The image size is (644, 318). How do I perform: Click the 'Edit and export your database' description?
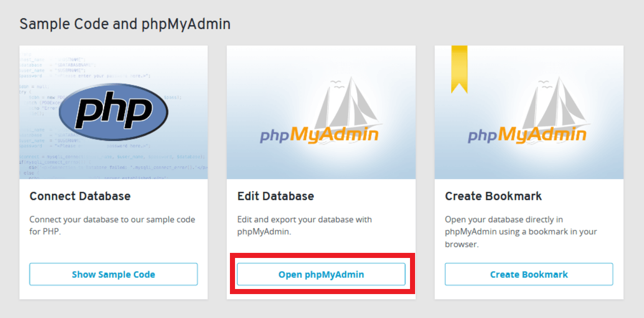pyautogui.click(x=305, y=225)
